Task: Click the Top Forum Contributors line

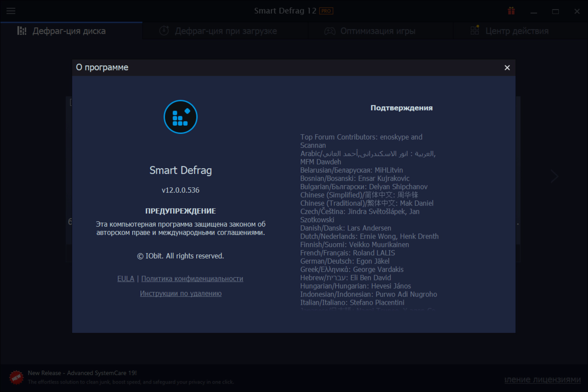Action: click(x=361, y=141)
